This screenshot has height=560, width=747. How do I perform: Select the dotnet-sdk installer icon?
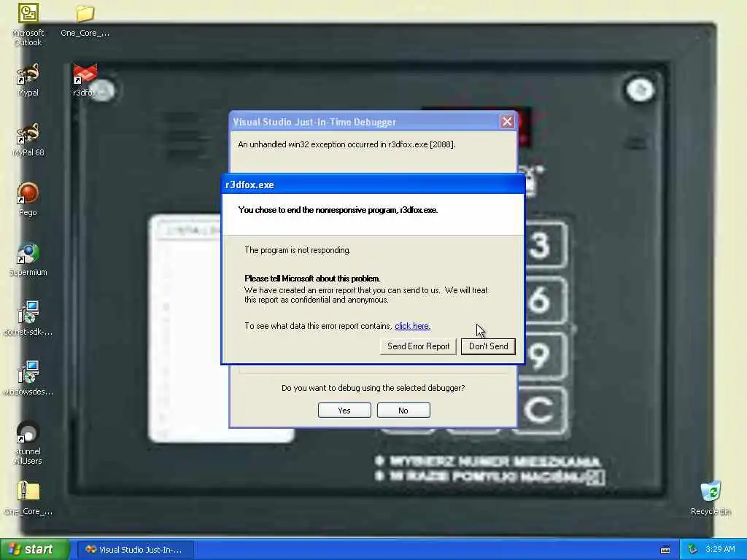click(28, 319)
